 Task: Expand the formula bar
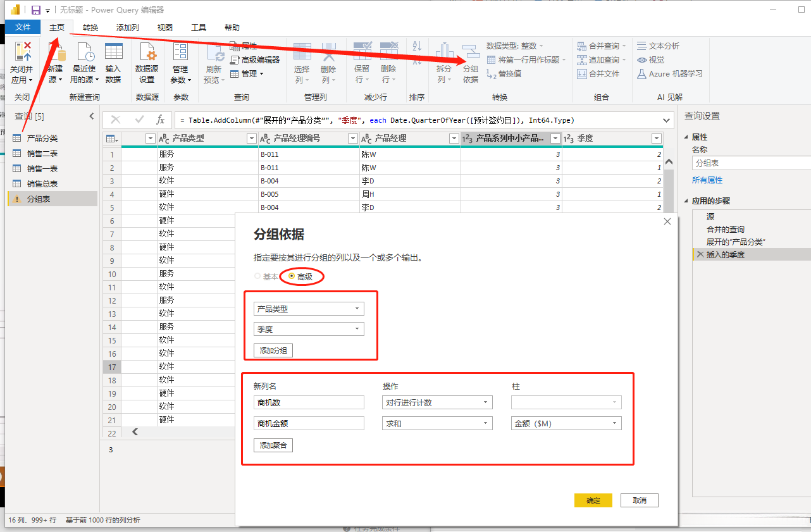(x=667, y=120)
